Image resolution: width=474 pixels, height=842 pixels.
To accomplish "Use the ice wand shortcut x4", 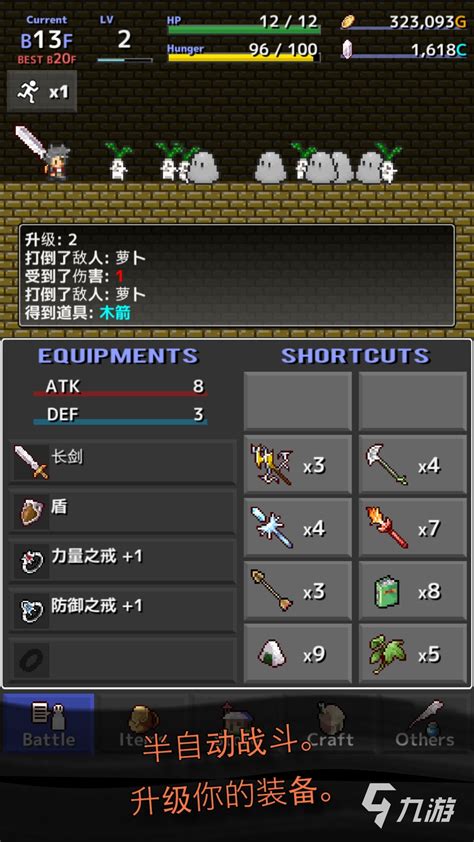I will point(298,527).
